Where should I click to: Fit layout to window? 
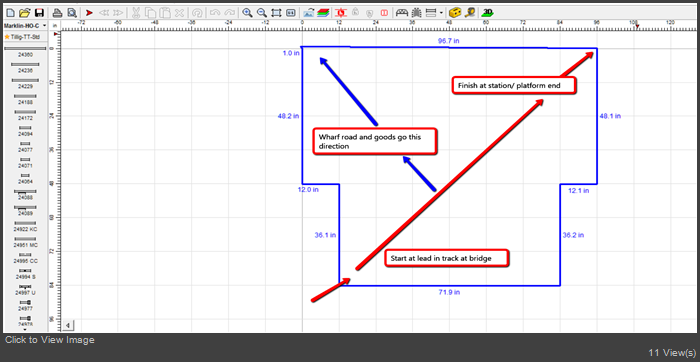pyautogui.click(x=276, y=12)
